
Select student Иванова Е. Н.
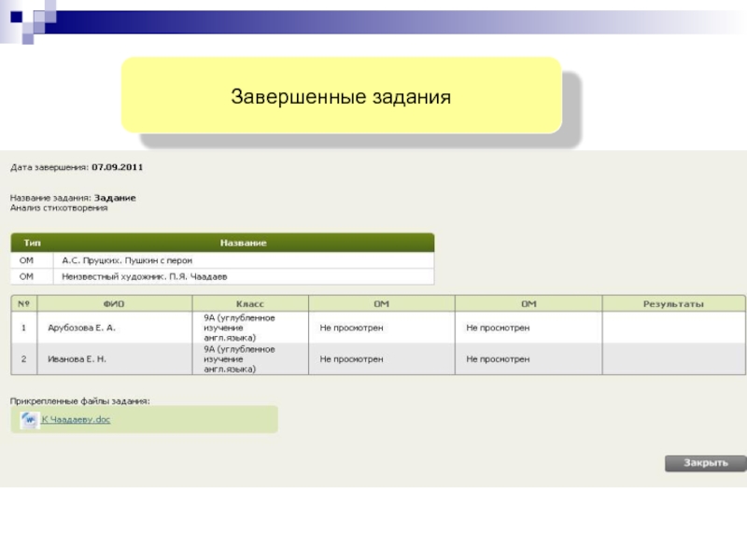[x=77, y=359]
